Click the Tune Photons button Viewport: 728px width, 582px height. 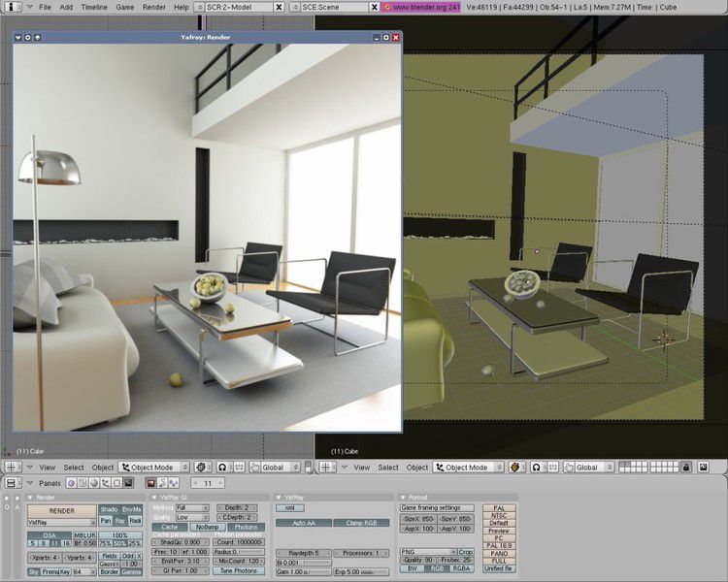coord(238,570)
